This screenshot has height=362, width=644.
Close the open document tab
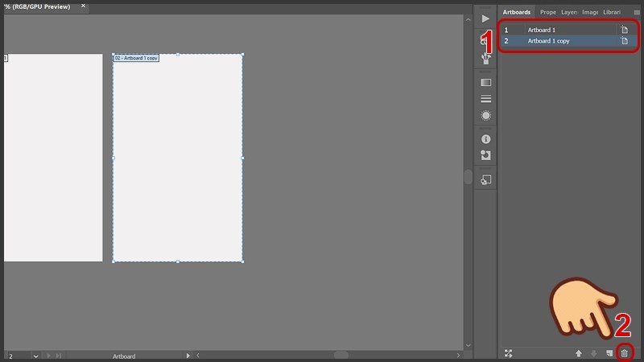(x=83, y=6)
